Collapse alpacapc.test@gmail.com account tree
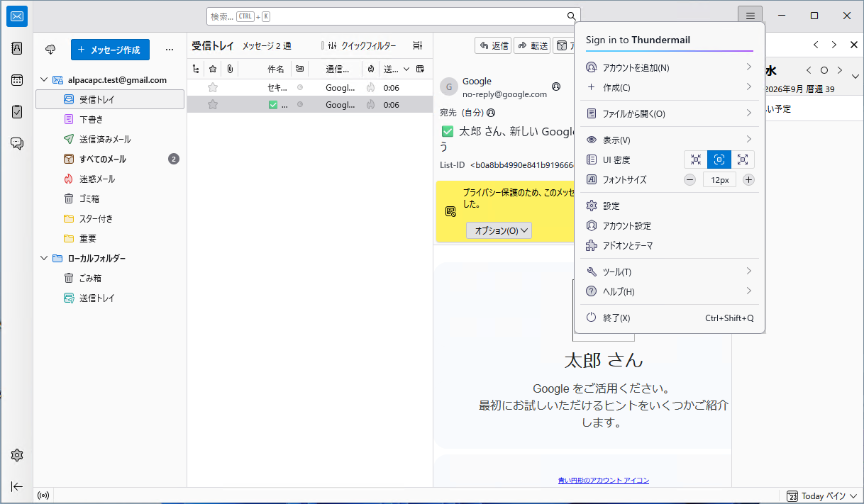 (x=44, y=80)
